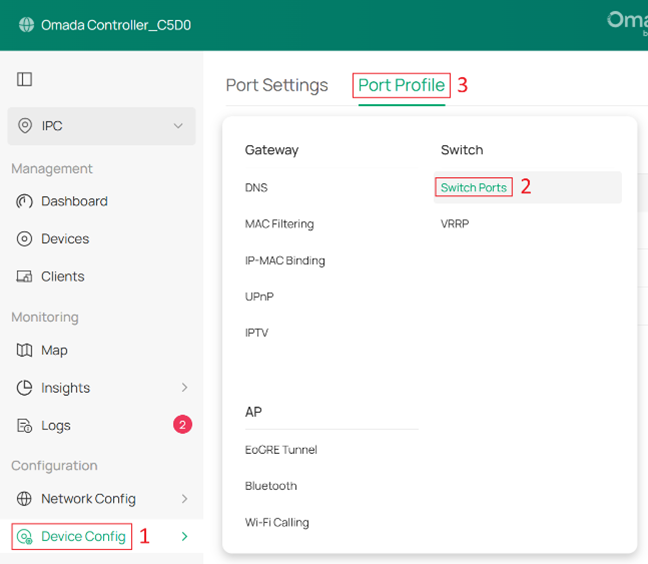
Task: Open MAC Filtering under Gateway
Action: pos(279,224)
